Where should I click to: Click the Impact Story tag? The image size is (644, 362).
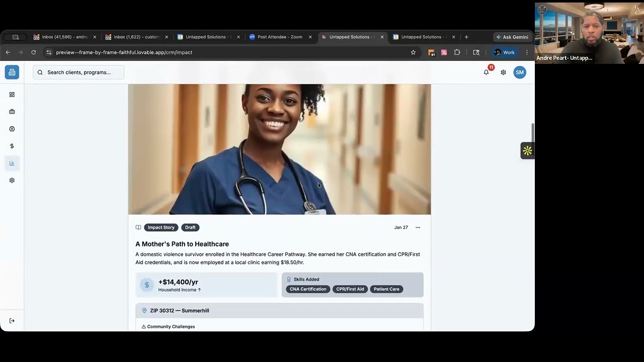coord(161,227)
